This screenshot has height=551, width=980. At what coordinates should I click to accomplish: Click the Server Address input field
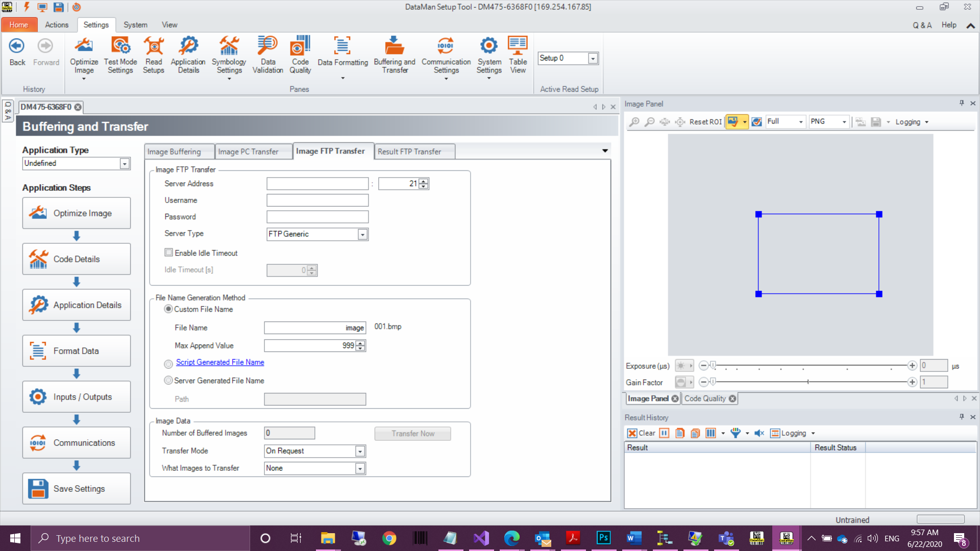pyautogui.click(x=317, y=184)
